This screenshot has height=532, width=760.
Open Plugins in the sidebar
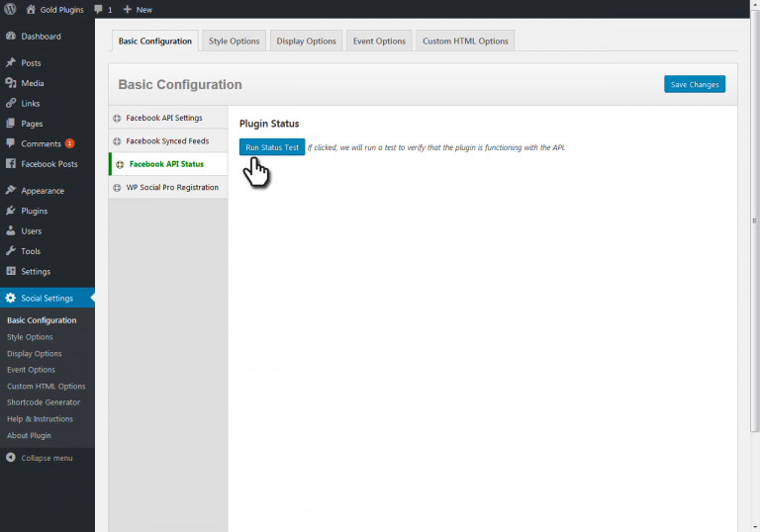[34, 211]
